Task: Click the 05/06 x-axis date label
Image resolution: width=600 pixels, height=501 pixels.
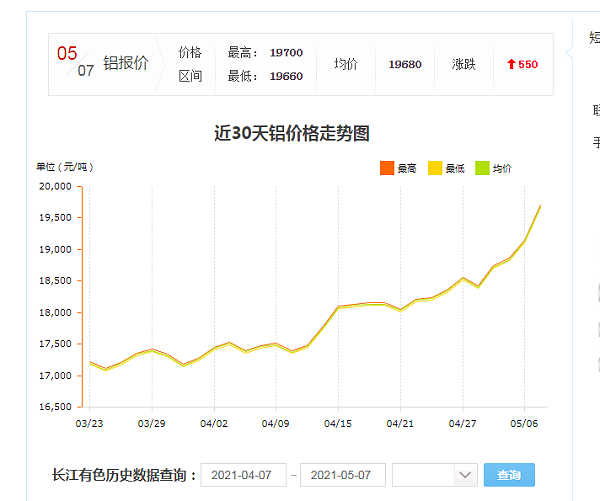Action: pyautogui.click(x=524, y=423)
